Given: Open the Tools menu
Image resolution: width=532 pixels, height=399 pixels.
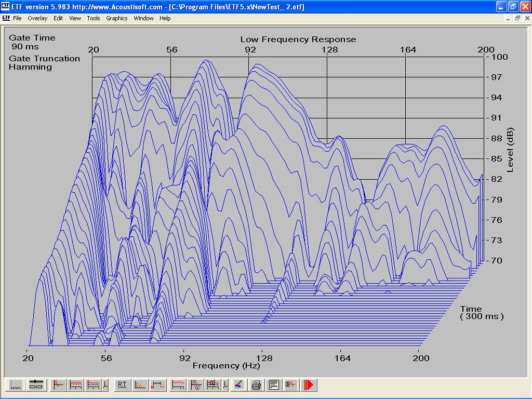Looking at the screenshot, I should 94,18.
